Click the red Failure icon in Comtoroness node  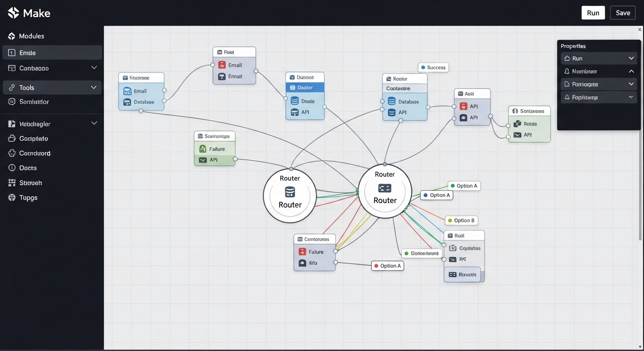[x=302, y=252]
